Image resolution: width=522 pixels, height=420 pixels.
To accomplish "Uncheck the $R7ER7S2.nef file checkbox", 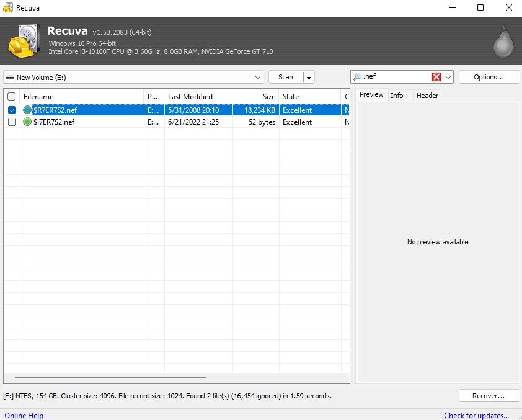I will (12, 110).
